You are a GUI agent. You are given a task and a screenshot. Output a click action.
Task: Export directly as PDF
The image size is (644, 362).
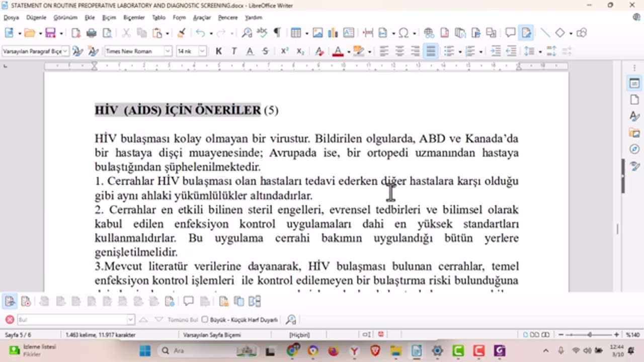click(x=75, y=33)
